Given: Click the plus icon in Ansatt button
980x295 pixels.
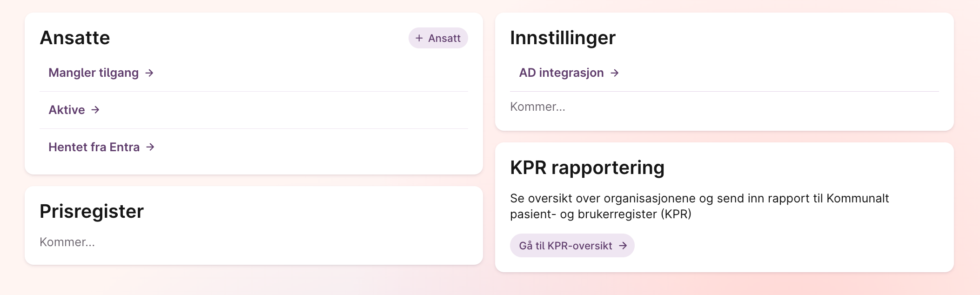Looking at the screenshot, I should 419,38.
